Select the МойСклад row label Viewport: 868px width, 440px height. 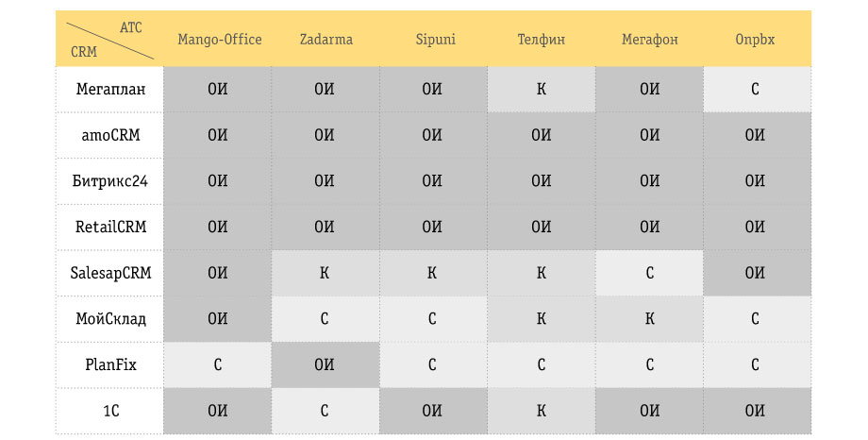click(110, 319)
